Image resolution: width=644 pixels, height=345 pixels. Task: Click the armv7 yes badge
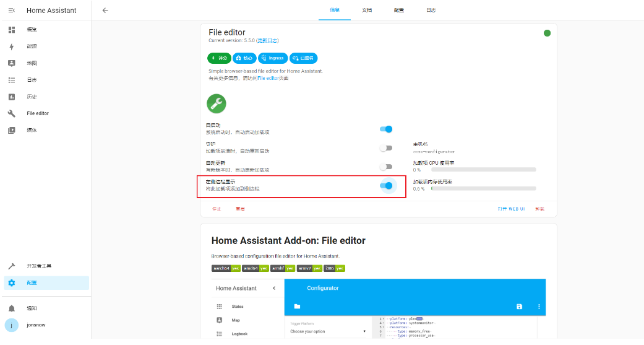(x=310, y=269)
